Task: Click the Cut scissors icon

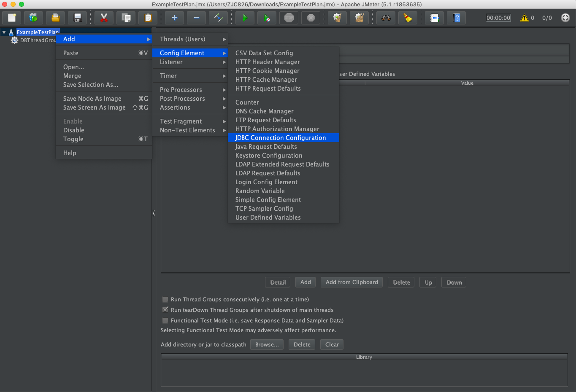Action: pos(104,18)
